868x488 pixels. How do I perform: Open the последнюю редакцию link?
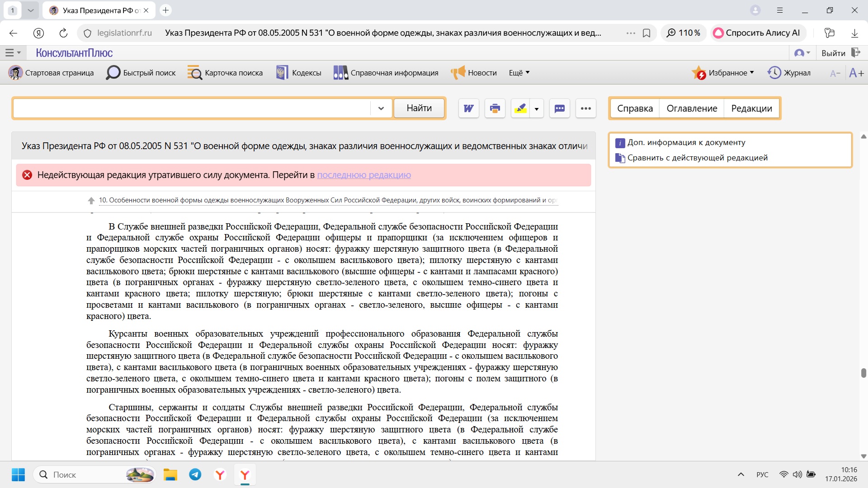pos(364,175)
